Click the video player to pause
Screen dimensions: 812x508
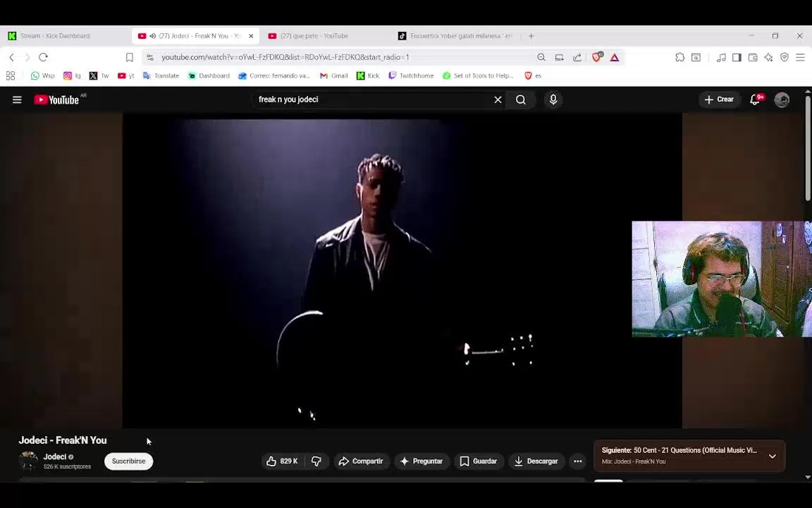coord(402,271)
